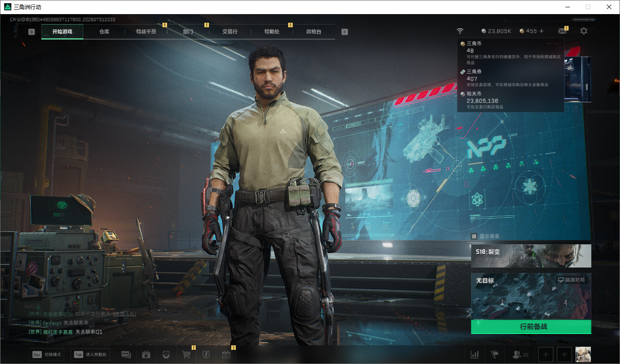Open the lightning shield icon
The width and height of the screenshot is (620, 364).
click(206, 354)
